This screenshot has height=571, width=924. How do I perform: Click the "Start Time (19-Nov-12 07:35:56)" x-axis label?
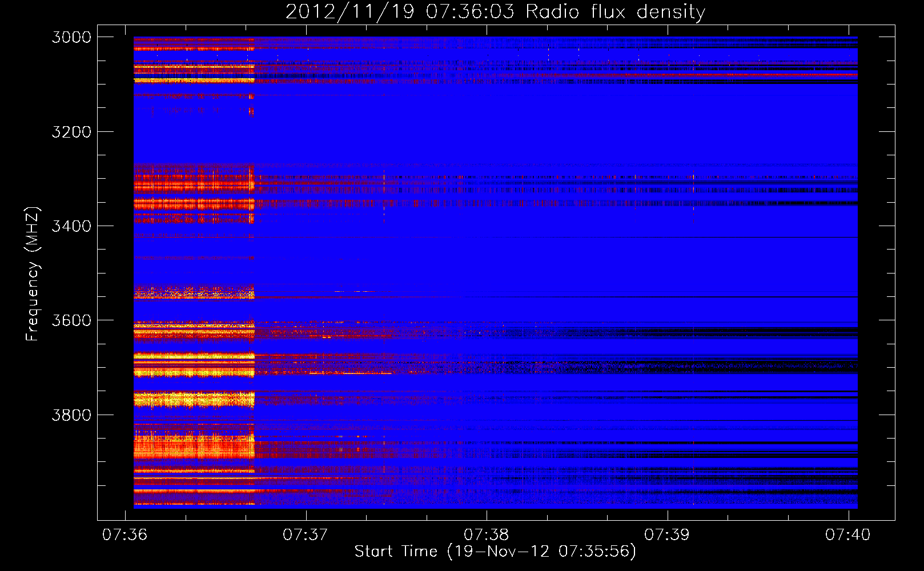[x=495, y=552]
